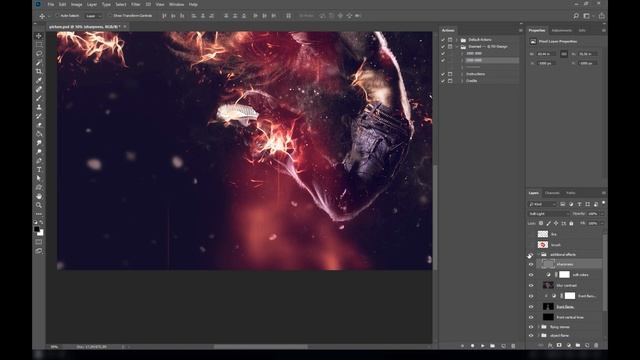Open the Window menu
The image size is (640, 360).
[x=176, y=4]
